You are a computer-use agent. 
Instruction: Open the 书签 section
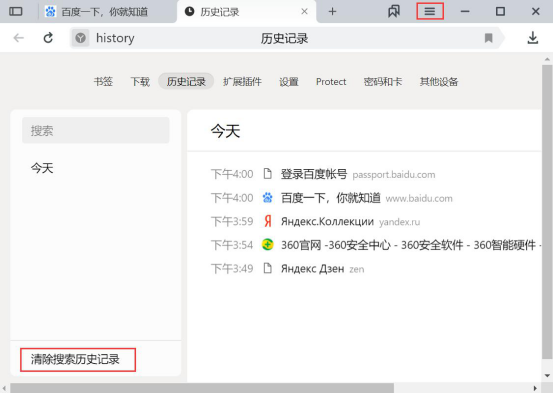coord(103,81)
